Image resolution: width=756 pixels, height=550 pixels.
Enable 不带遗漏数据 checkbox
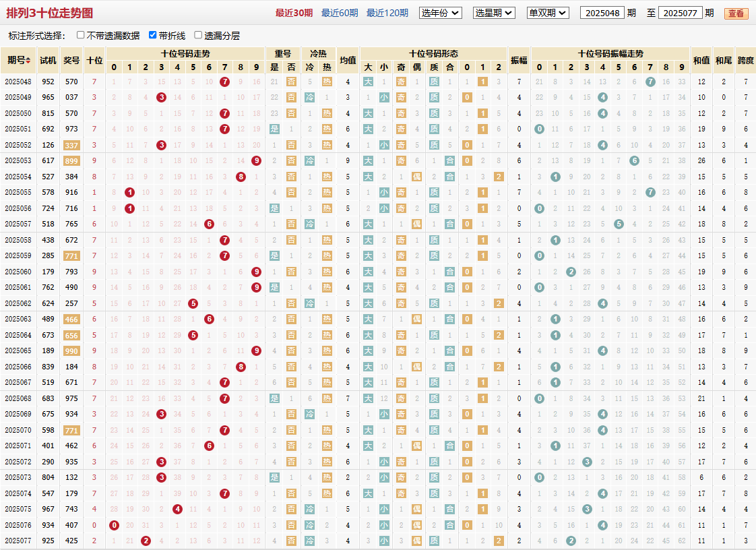80,35
